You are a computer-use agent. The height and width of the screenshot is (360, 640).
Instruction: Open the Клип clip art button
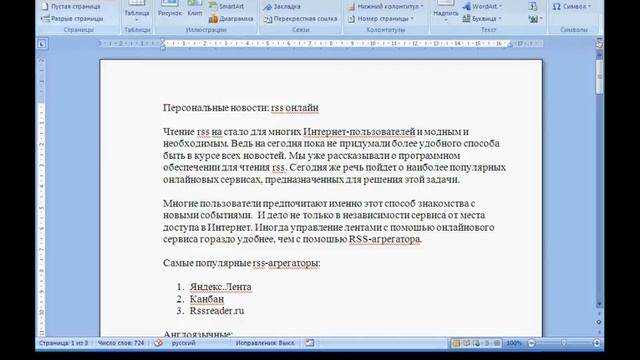(x=195, y=9)
